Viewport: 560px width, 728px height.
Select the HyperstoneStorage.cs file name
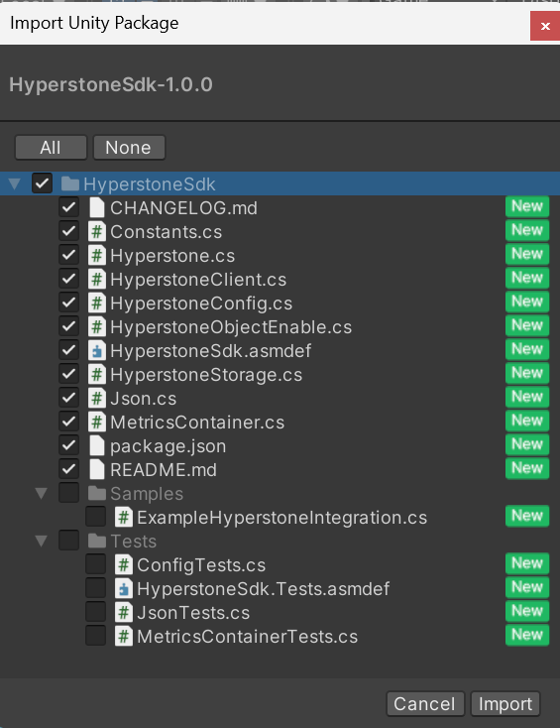206,375
